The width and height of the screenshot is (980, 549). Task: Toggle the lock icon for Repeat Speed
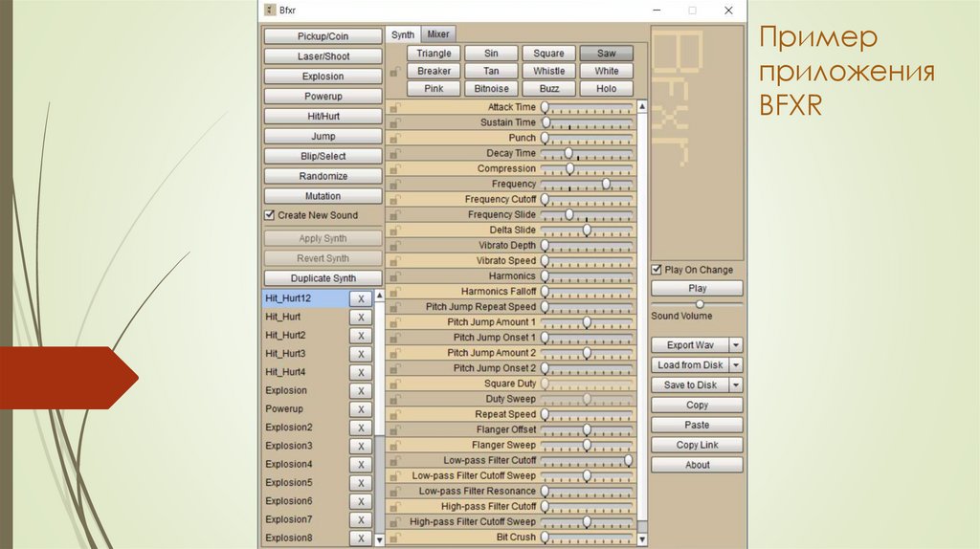coord(395,415)
